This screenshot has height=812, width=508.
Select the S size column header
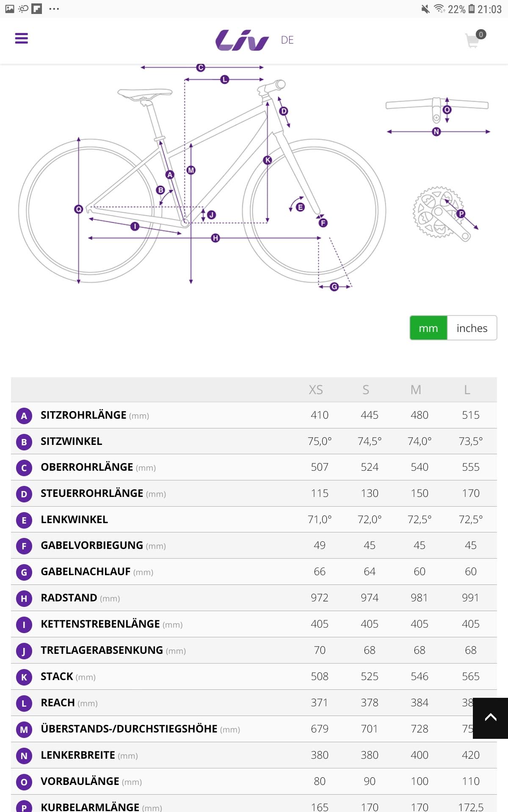(366, 390)
